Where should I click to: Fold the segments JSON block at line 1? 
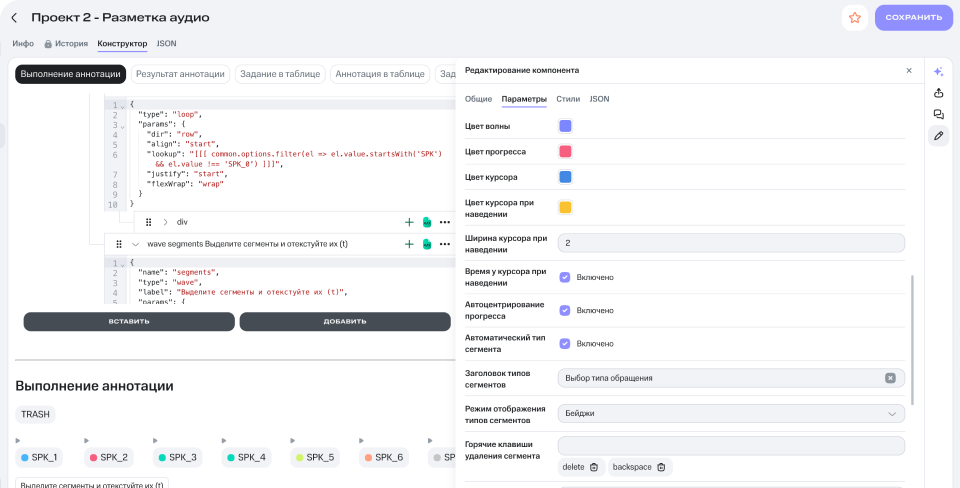pyautogui.click(x=124, y=263)
